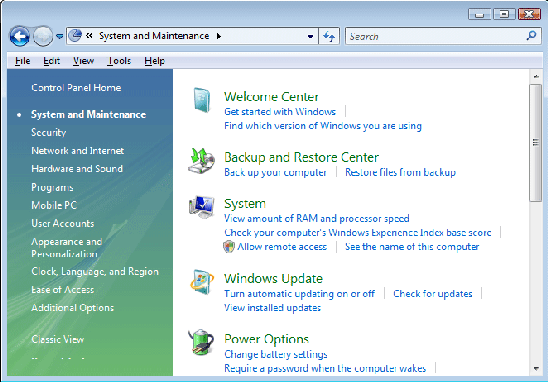Image resolution: width=548 pixels, height=382 pixels.
Task: Click the scrollbar up arrow
Action: click(x=535, y=76)
